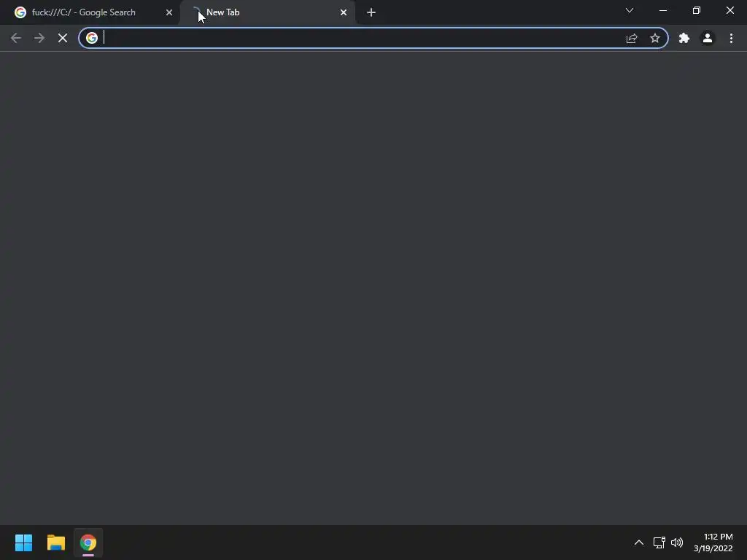Open the Chrome profile menu
747x560 pixels.
coord(708,38)
